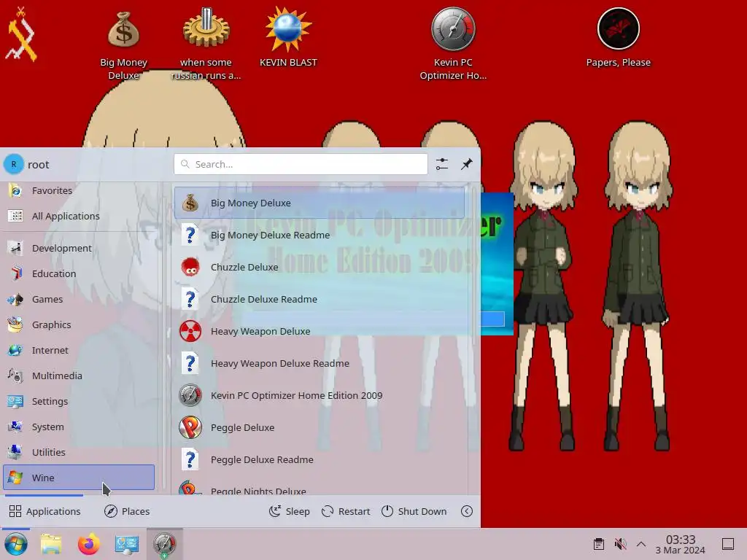Open the Settings category

click(x=79, y=402)
